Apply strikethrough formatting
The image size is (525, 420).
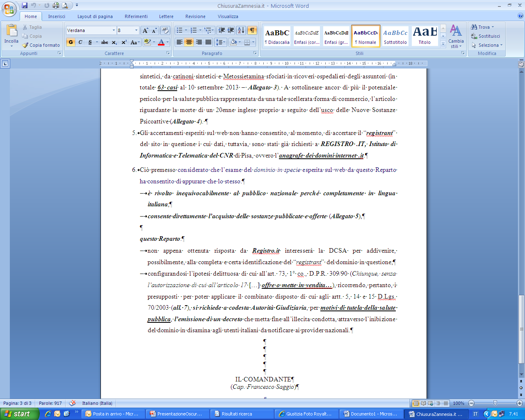[x=105, y=42]
